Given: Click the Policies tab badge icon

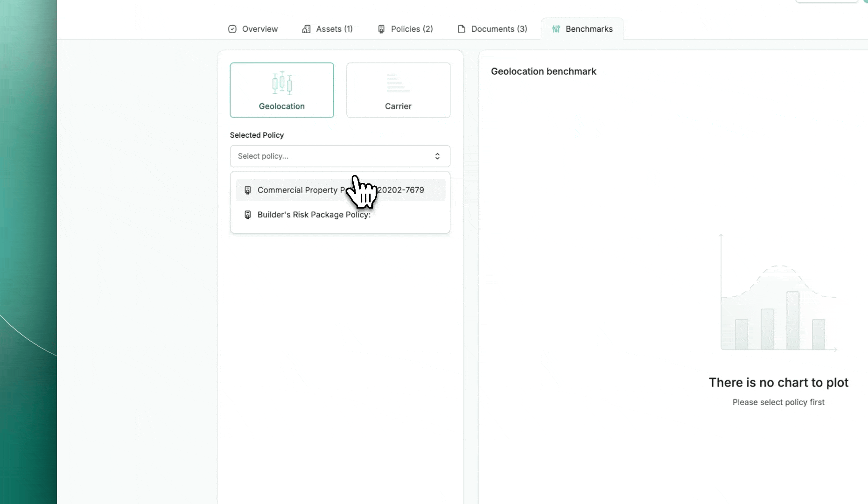Looking at the screenshot, I should pos(381,29).
